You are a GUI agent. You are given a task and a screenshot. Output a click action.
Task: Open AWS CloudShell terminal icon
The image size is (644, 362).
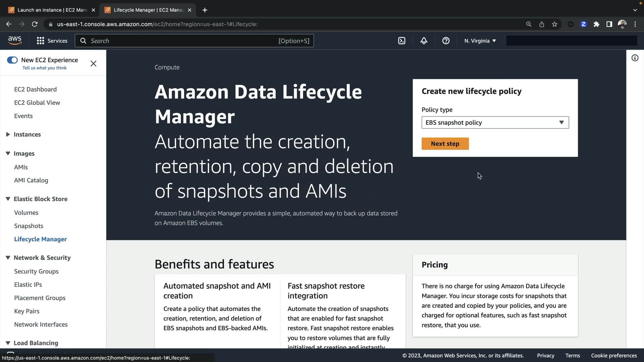pos(401,41)
